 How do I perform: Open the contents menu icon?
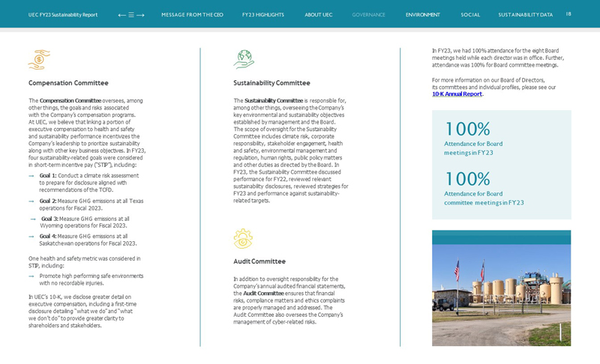[x=131, y=15]
